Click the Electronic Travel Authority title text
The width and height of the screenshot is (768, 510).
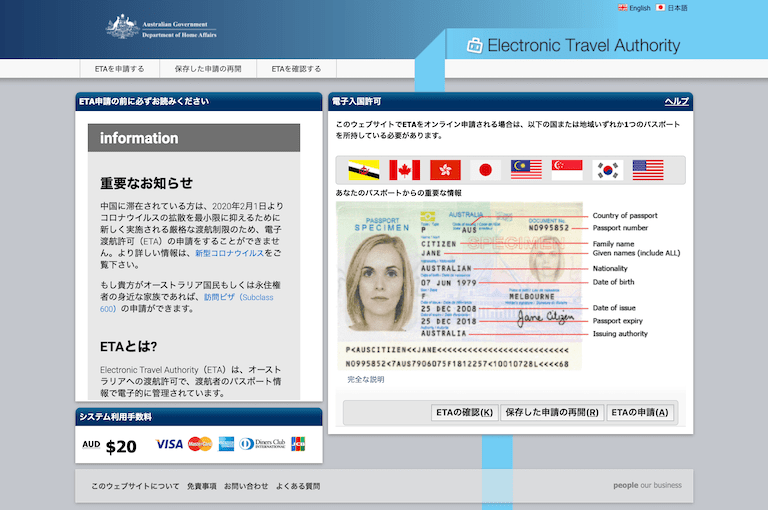[583, 46]
